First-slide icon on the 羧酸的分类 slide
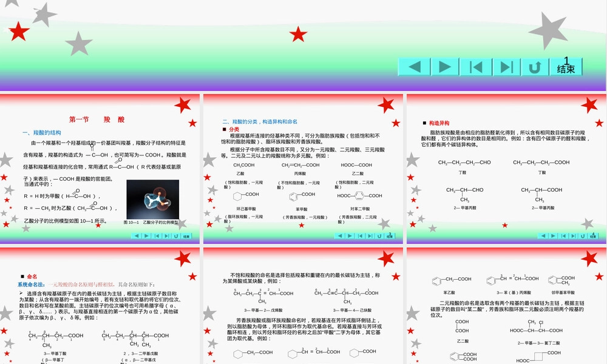Screen dimensions: 607x364 [360, 236]
